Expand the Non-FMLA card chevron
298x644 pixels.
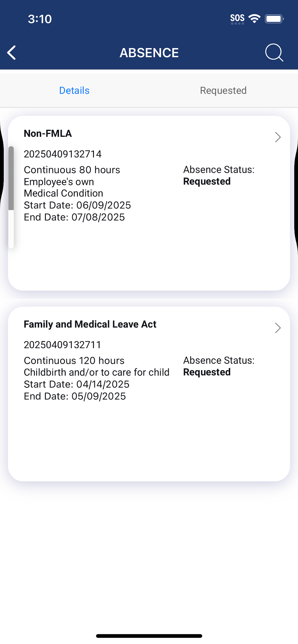(278, 137)
